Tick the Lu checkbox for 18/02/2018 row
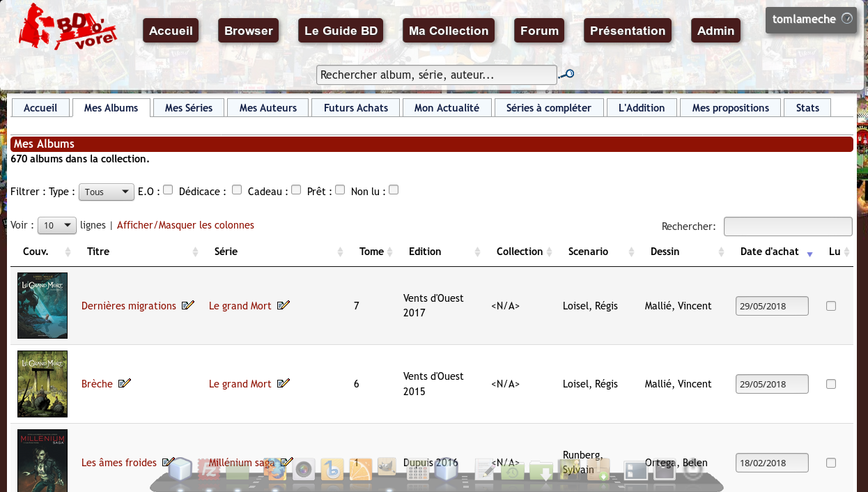This screenshot has width=868, height=492. point(831,463)
